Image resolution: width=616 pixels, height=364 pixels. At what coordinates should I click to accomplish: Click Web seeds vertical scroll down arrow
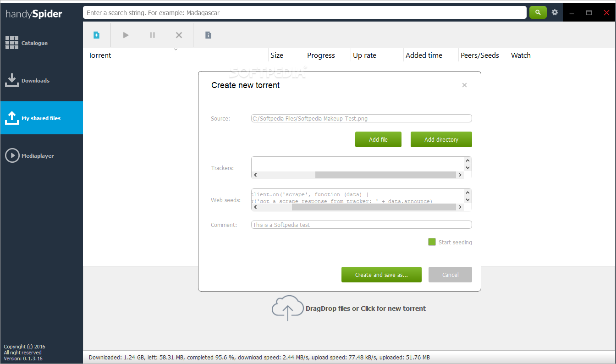(467, 200)
